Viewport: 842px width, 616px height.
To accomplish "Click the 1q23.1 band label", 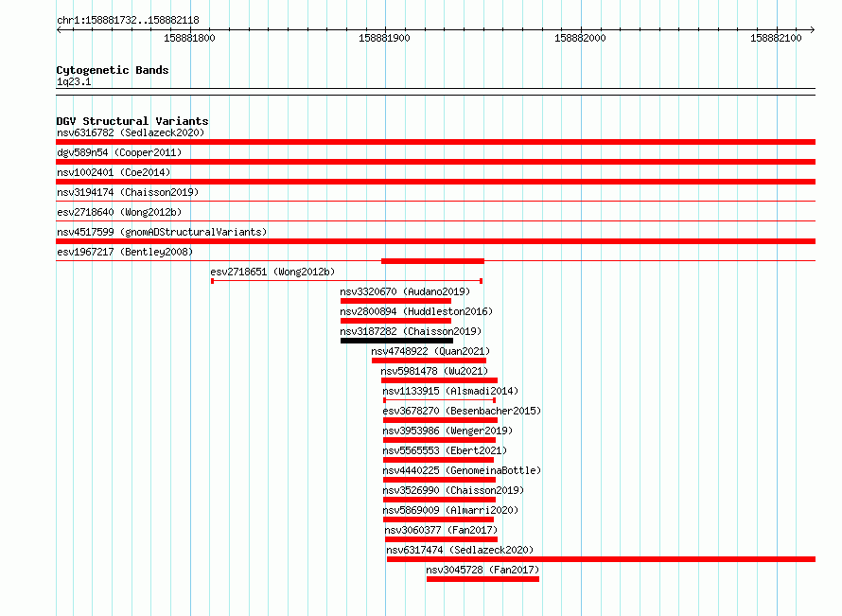I will click(74, 81).
